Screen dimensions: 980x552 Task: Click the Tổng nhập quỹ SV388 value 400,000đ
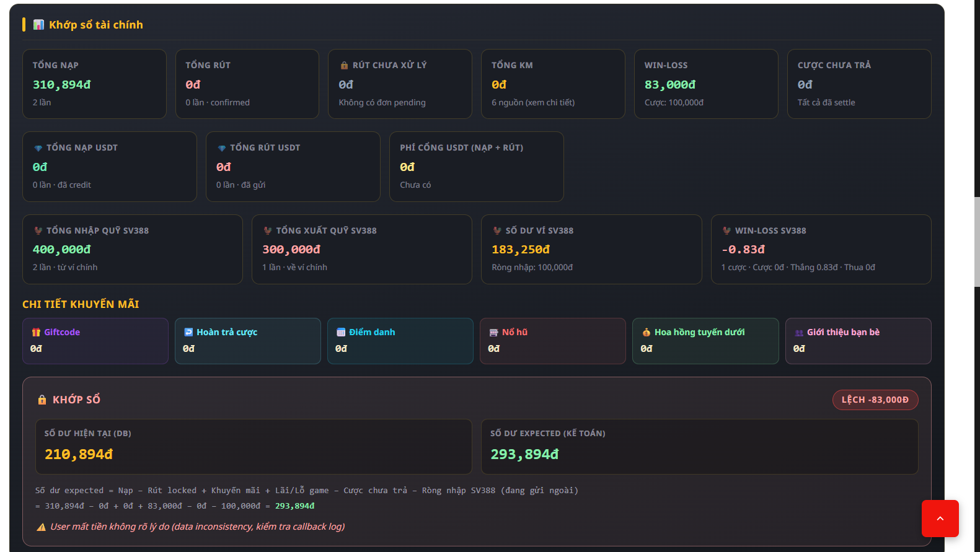point(62,250)
